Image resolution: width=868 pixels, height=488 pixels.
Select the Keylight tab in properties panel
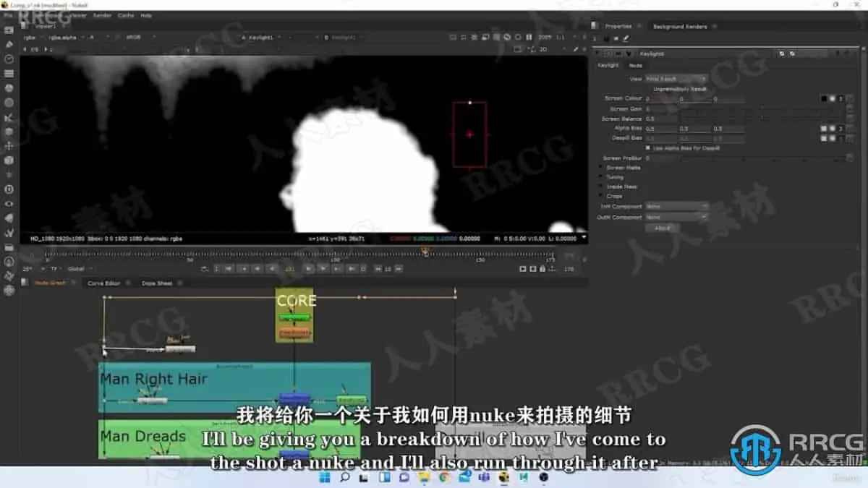pos(608,65)
